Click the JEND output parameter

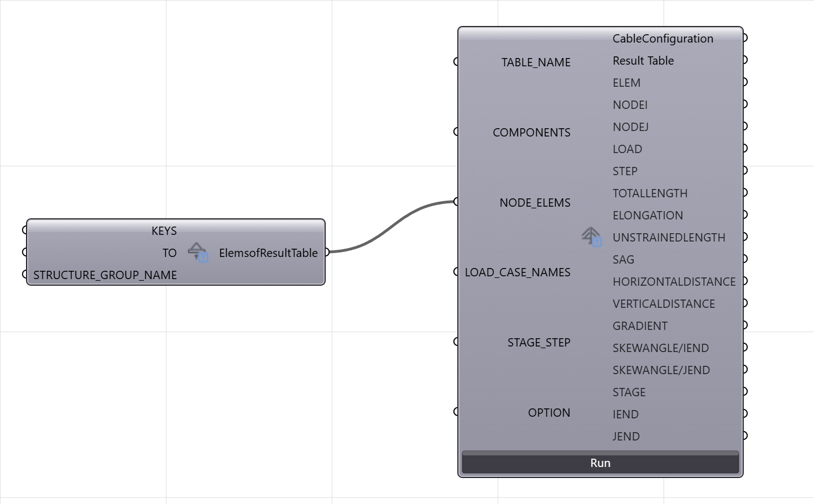(x=626, y=437)
